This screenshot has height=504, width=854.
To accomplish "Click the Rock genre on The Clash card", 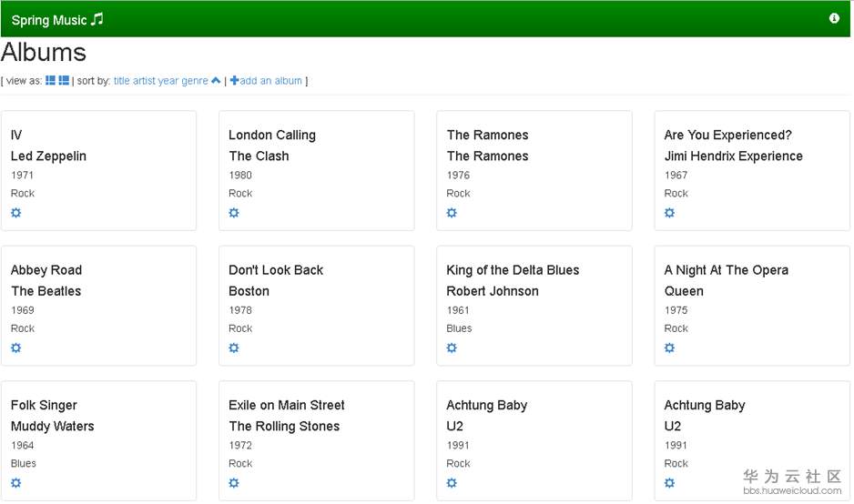I will pos(240,193).
